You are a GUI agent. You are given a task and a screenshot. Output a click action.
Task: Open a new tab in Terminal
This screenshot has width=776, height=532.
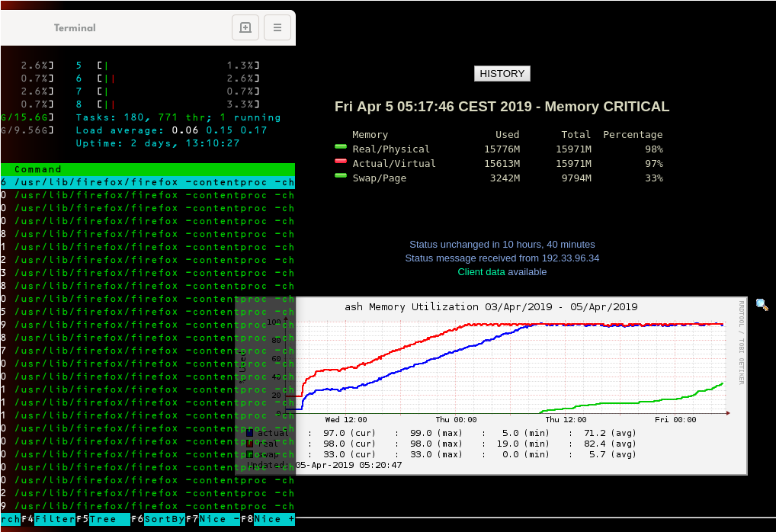(245, 27)
